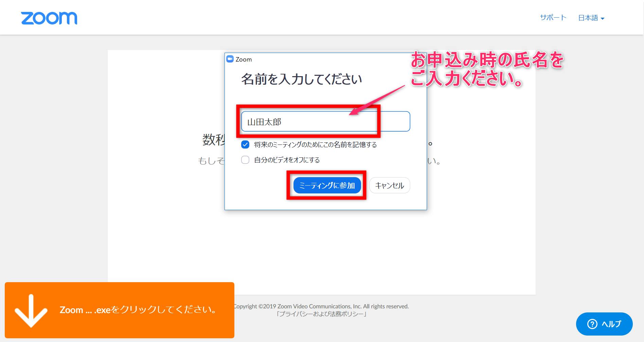Image resolution: width=644 pixels, height=342 pixels.
Task: Open the サポート link in header
Action: point(553,18)
